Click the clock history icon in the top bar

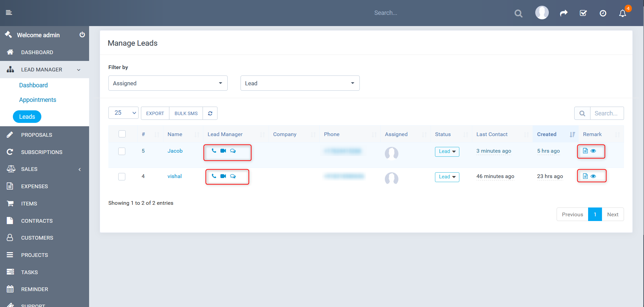[603, 14]
